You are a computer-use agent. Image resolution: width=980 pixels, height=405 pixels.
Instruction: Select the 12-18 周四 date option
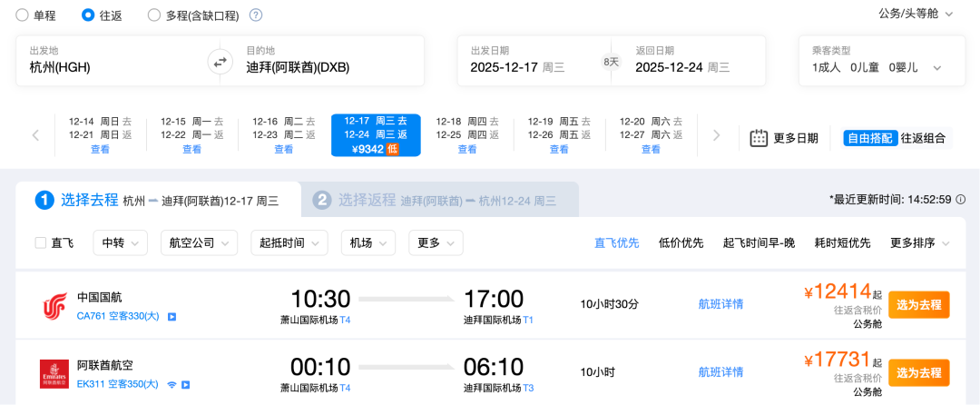tap(467, 134)
